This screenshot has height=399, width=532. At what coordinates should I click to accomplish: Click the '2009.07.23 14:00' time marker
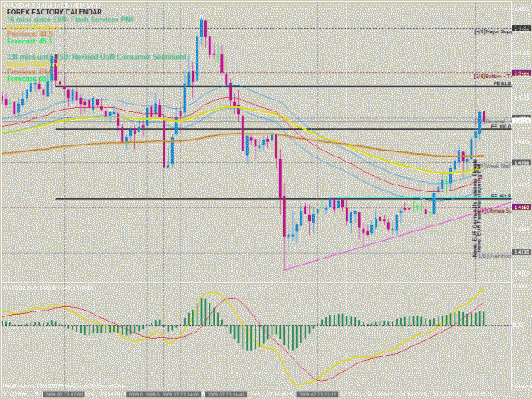[180, 395]
